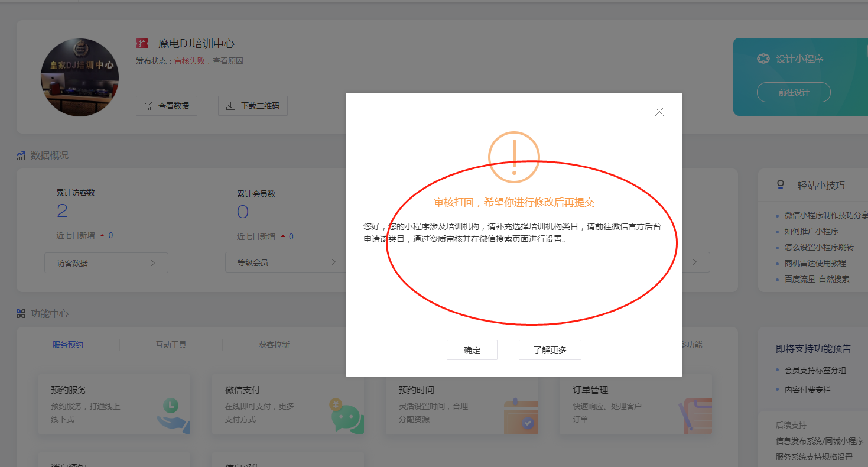Click the 即将支持功能预告 heading
The image size is (868, 467).
[814, 349]
